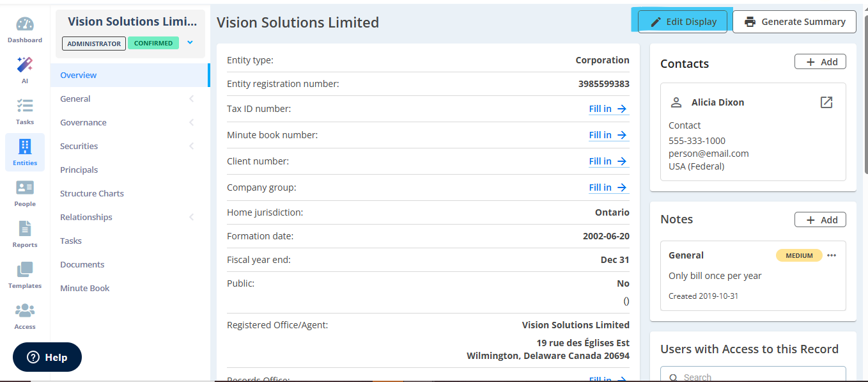Open the People contact card icon
868x382 pixels.
coord(25,187)
